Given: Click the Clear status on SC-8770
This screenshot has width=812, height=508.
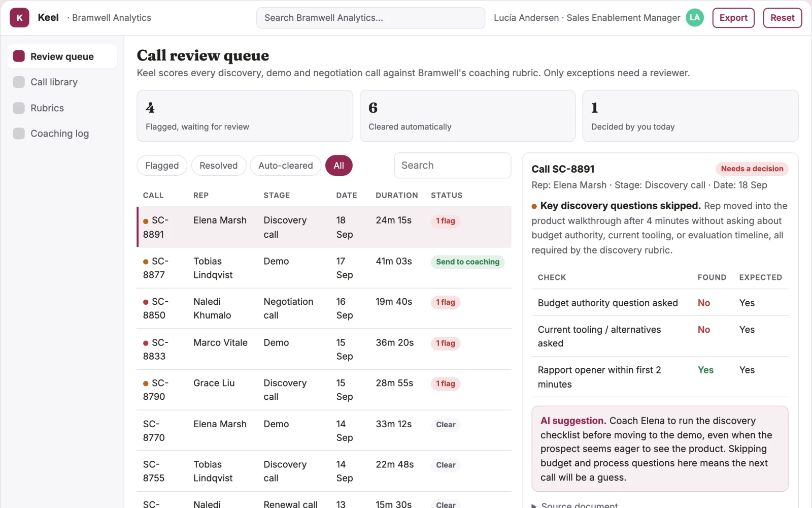Looking at the screenshot, I should click(x=446, y=425).
